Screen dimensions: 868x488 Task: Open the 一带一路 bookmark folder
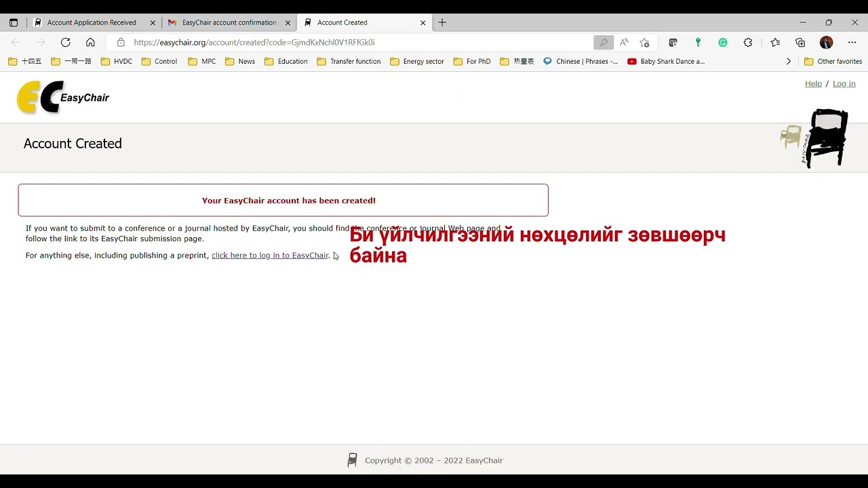pyautogui.click(x=71, y=61)
